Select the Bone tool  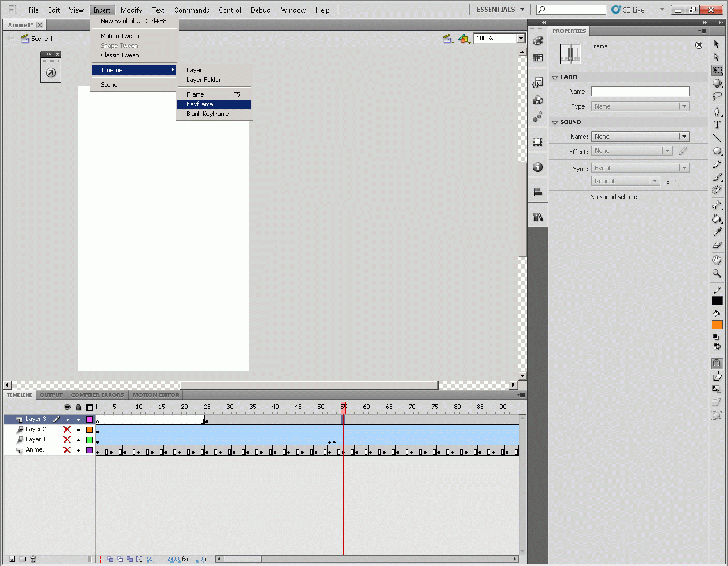point(717,205)
